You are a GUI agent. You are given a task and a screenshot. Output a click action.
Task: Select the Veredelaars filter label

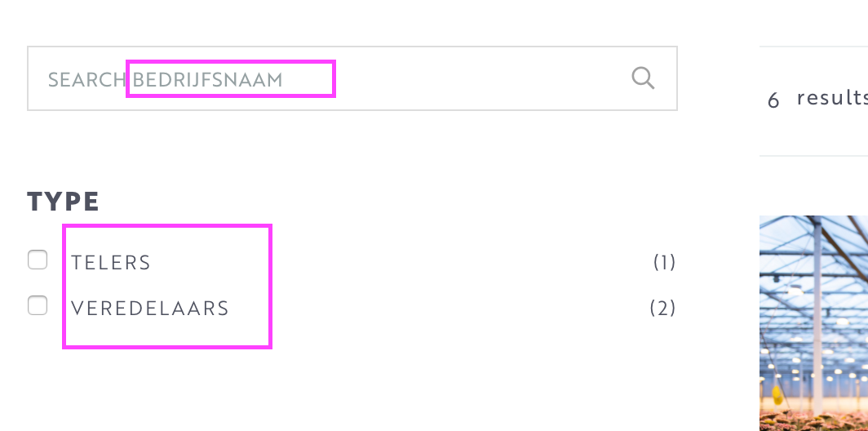click(150, 309)
